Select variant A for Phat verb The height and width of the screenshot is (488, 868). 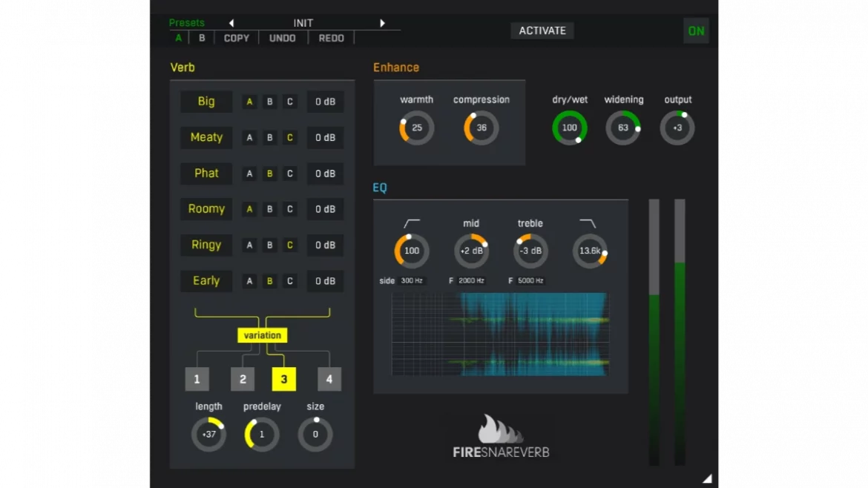[x=250, y=174]
